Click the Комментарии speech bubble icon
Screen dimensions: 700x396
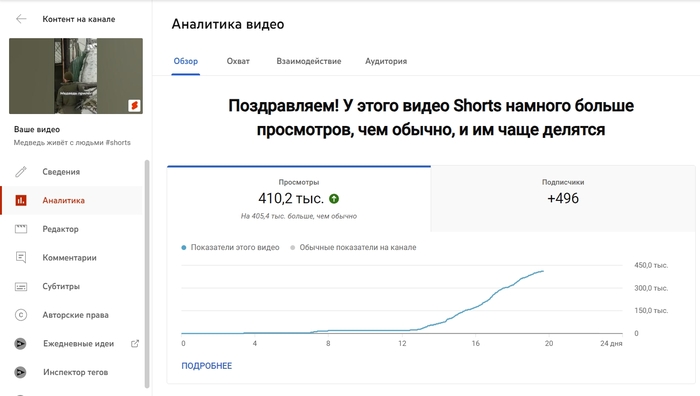(x=21, y=258)
